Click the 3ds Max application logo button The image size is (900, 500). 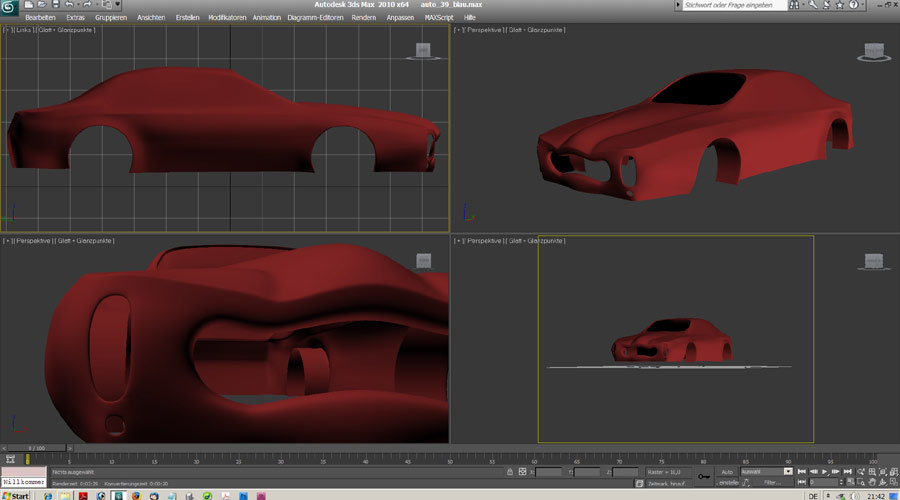point(9,9)
